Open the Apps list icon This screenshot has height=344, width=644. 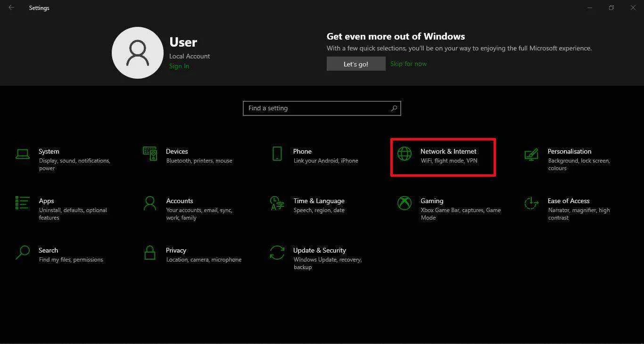23,203
